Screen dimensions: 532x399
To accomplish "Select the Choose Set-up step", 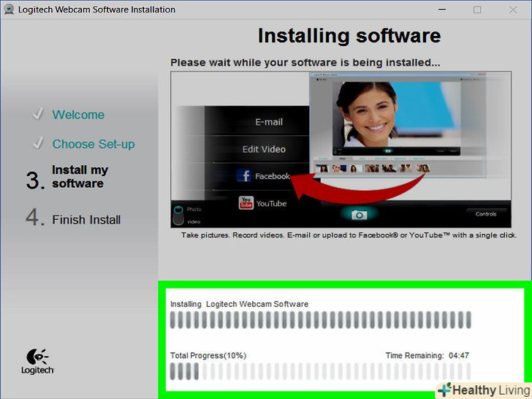I will [94, 144].
